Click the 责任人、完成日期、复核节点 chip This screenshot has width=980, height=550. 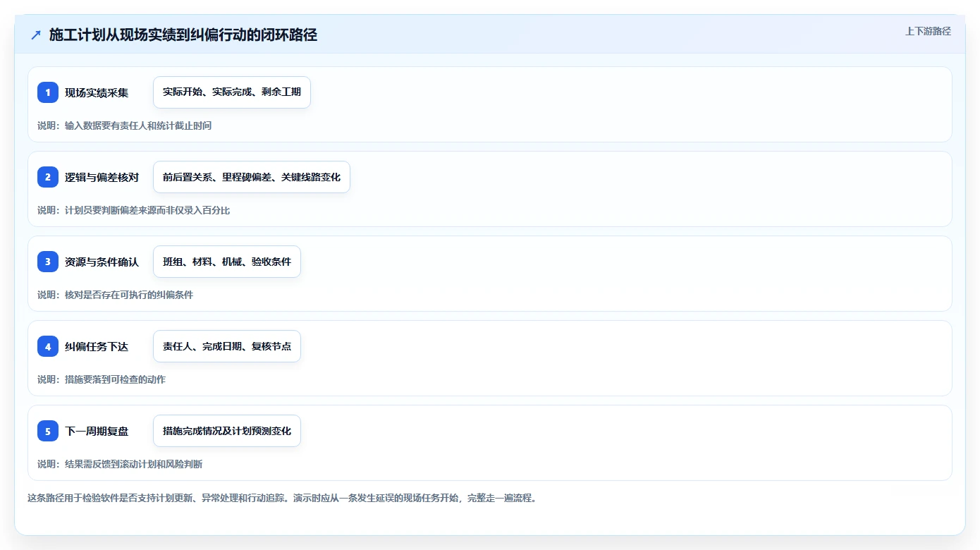pos(227,346)
